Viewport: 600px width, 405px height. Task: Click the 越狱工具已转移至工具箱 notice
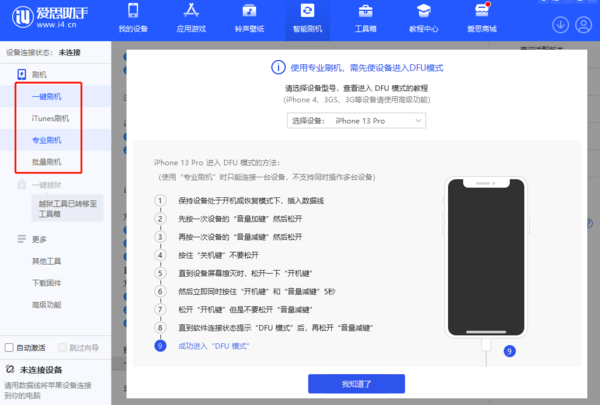67,208
